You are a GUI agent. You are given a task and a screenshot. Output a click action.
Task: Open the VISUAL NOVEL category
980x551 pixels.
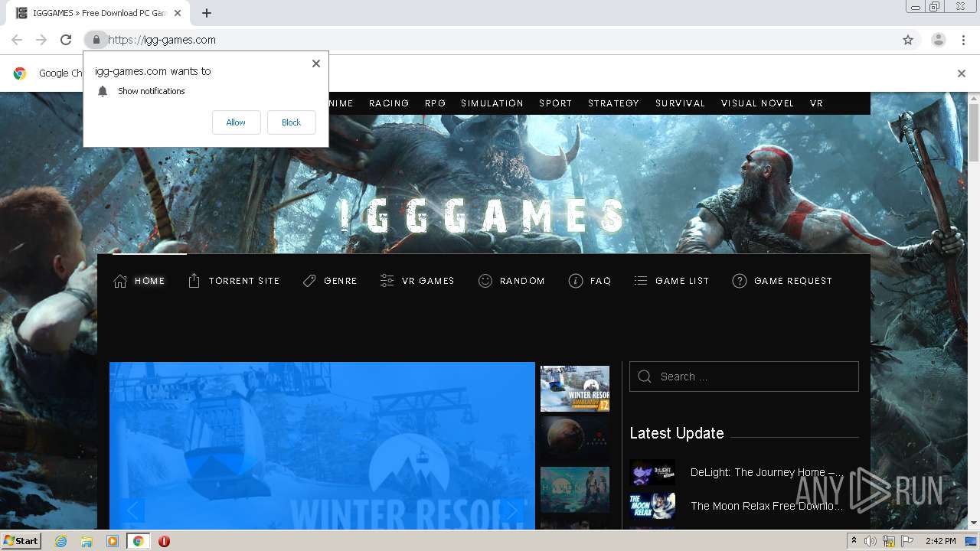click(757, 103)
